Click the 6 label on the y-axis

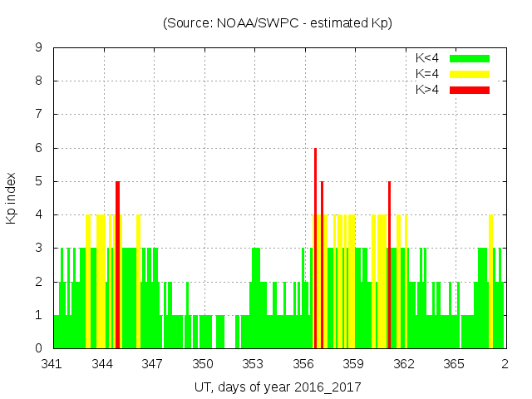[x=39, y=148]
